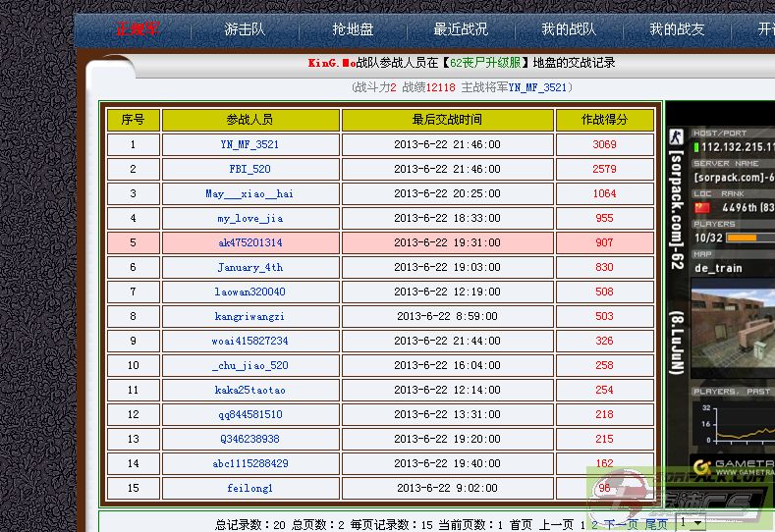Click player link FBI_520
This screenshot has width=775, height=532.
click(x=249, y=169)
